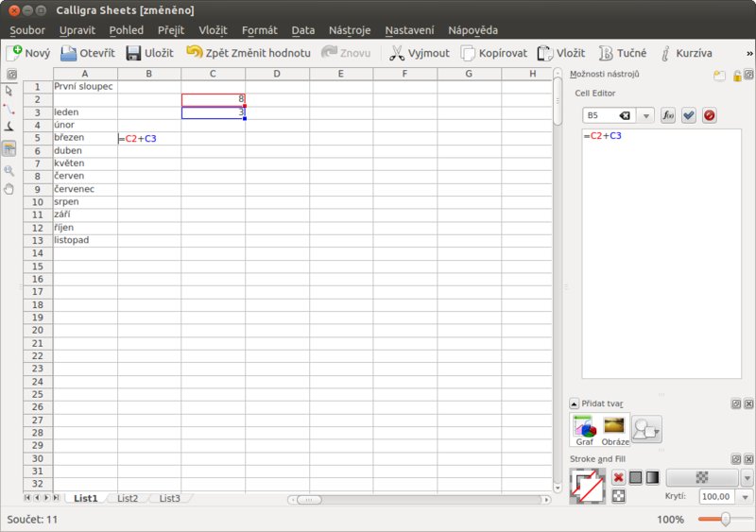
Task: Click the tool options tab-folder icon
Action: [x=719, y=76]
